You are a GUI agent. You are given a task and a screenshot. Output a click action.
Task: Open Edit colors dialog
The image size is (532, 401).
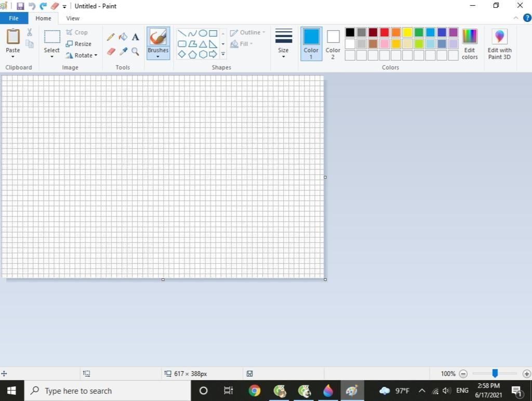coord(470,45)
